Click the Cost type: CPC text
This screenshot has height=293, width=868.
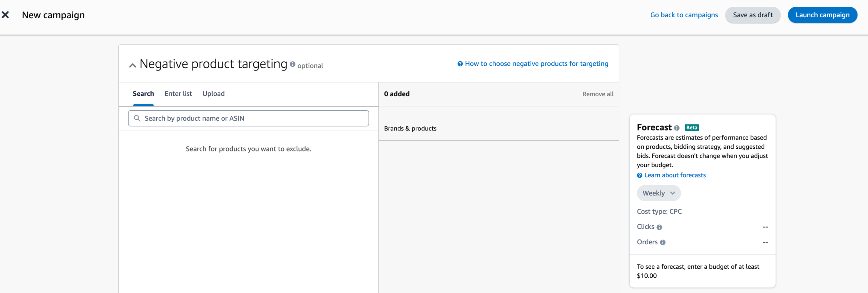pyautogui.click(x=659, y=211)
